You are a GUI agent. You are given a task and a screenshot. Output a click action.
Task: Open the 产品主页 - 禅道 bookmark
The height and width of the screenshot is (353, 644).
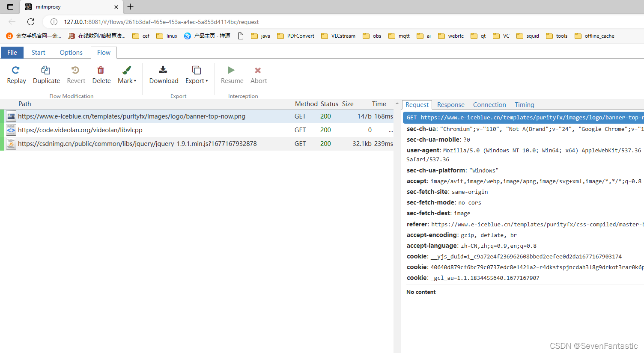(x=207, y=36)
